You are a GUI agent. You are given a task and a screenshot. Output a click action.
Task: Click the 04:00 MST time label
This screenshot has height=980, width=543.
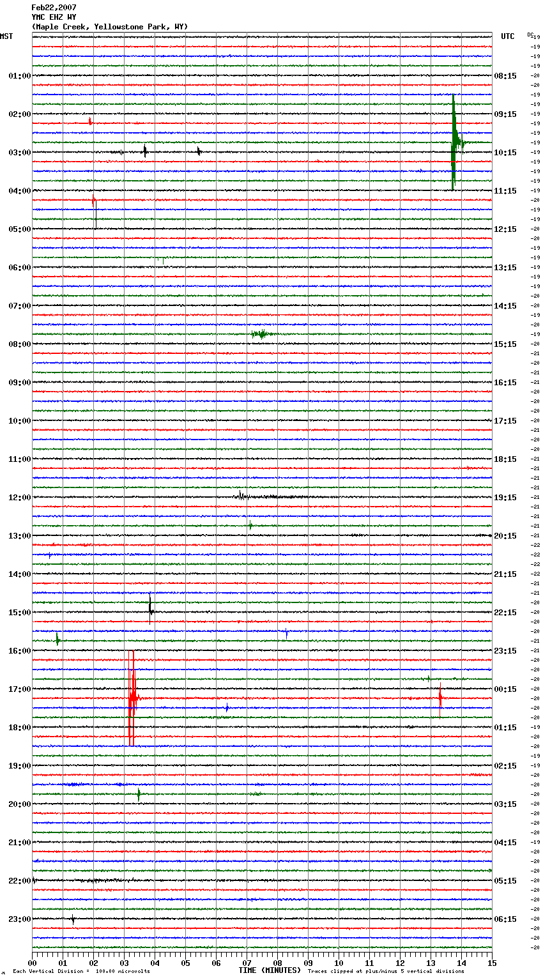click(19, 191)
